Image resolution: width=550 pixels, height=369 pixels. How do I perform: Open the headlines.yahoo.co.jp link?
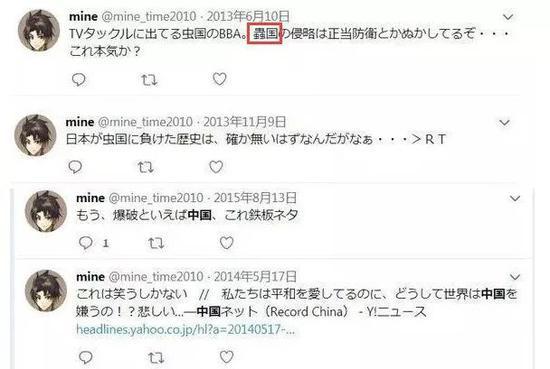(186, 330)
